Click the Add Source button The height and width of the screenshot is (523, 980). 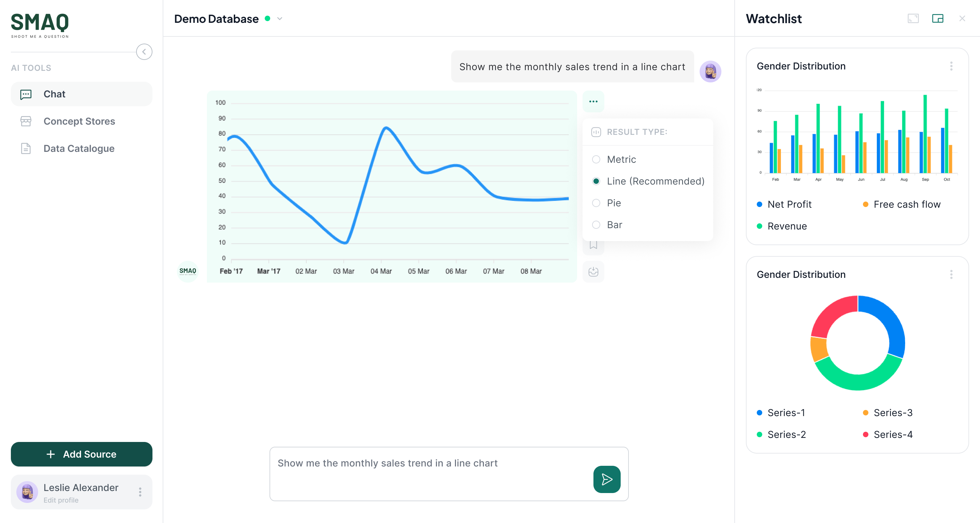pos(81,454)
